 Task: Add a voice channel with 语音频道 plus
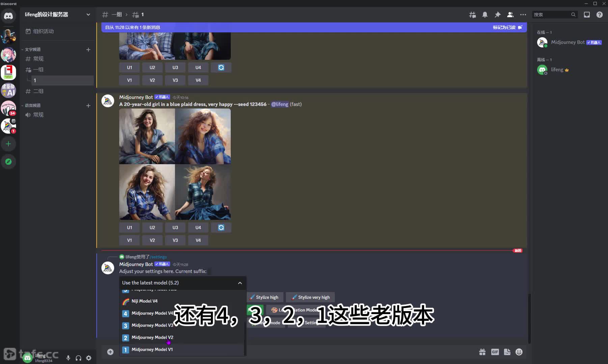(88, 105)
